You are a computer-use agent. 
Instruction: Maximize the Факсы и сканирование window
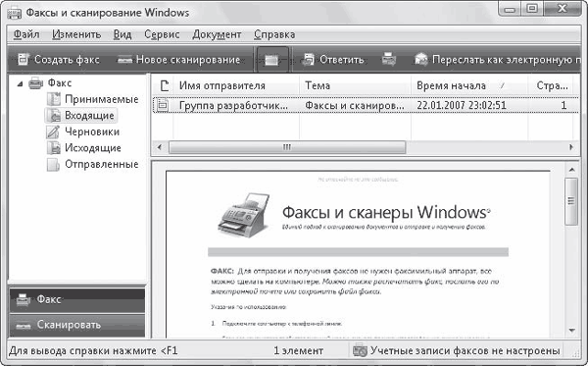tap(532, 8)
